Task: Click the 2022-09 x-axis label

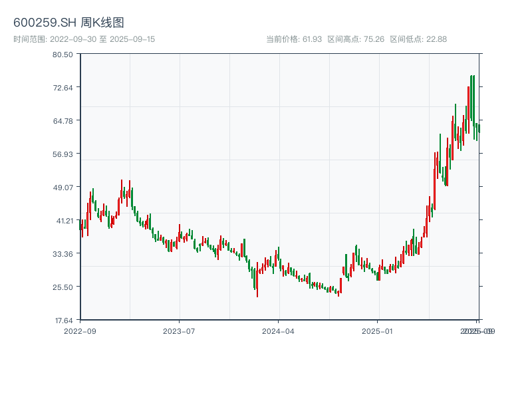Action: click(80, 331)
